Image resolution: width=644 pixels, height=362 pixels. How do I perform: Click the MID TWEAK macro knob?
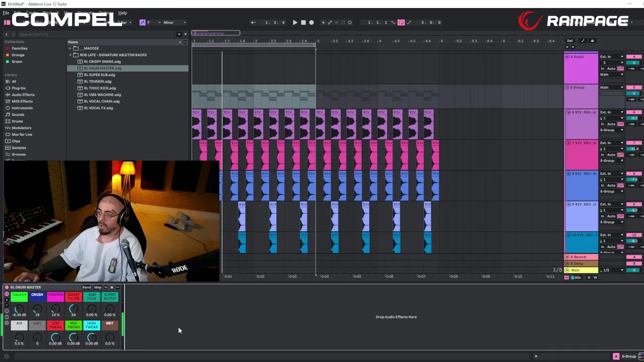[73, 337]
